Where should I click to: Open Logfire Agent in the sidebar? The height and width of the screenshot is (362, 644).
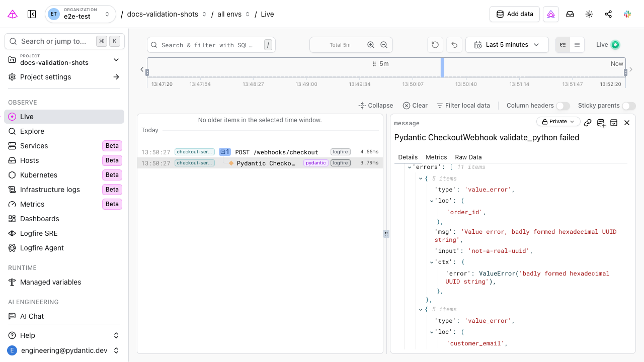[x=64, y=248]
